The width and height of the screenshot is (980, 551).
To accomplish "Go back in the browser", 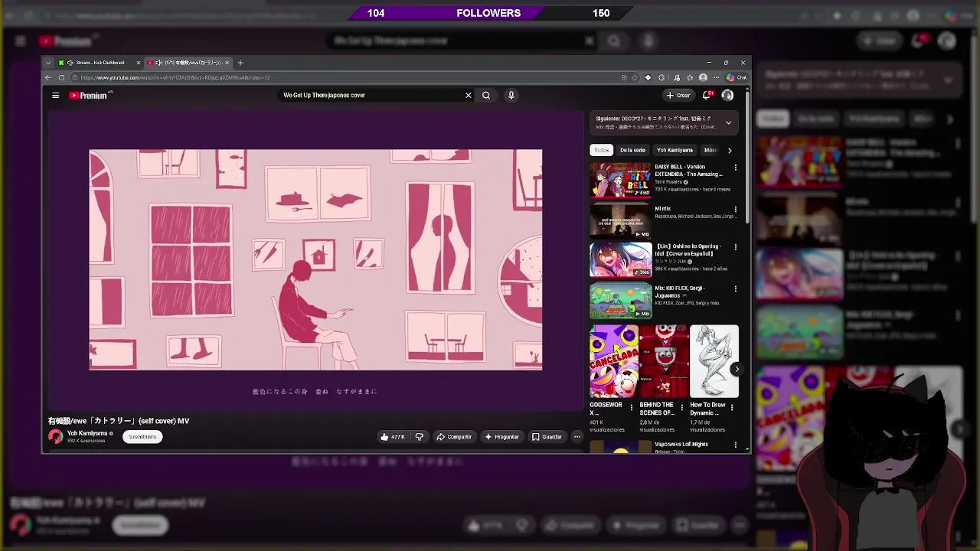I will pyautogui.click(x=48, y=77).
